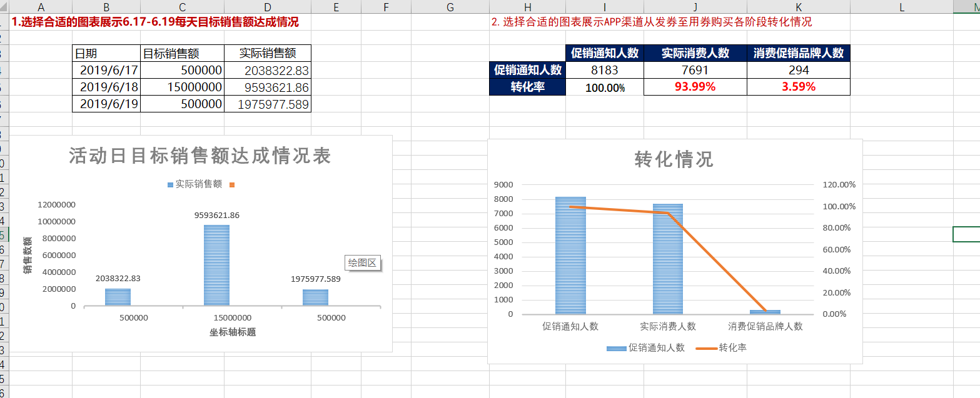The width and height of the screenshot is (980, 398).
Task: Select the date cell 2019/6/18
Action: point(106,87)
